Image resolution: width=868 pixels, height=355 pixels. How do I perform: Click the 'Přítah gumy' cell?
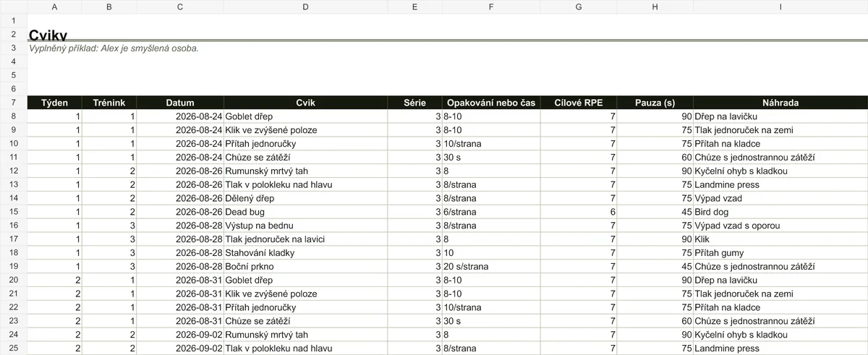(x=780, y=253)
